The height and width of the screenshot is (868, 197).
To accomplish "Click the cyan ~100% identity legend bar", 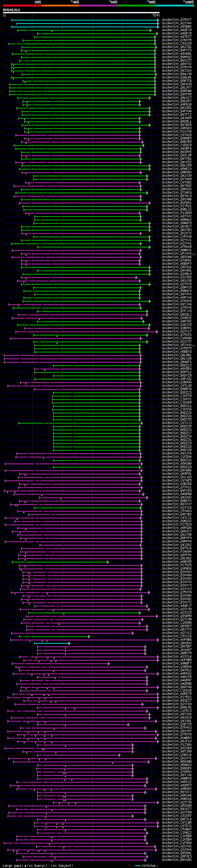I will tap(175, 6).
